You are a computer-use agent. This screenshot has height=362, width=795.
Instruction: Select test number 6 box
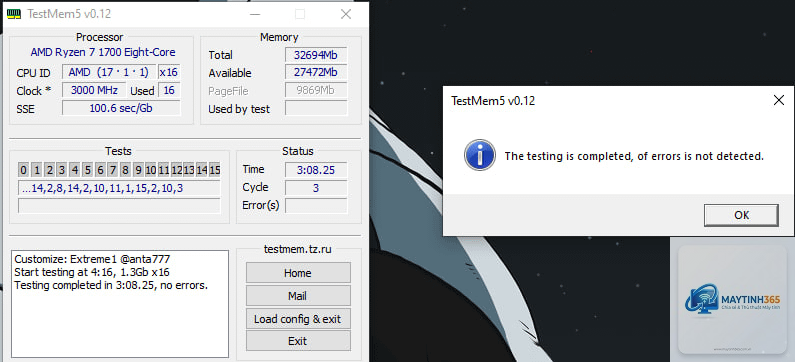pos(100,169)
